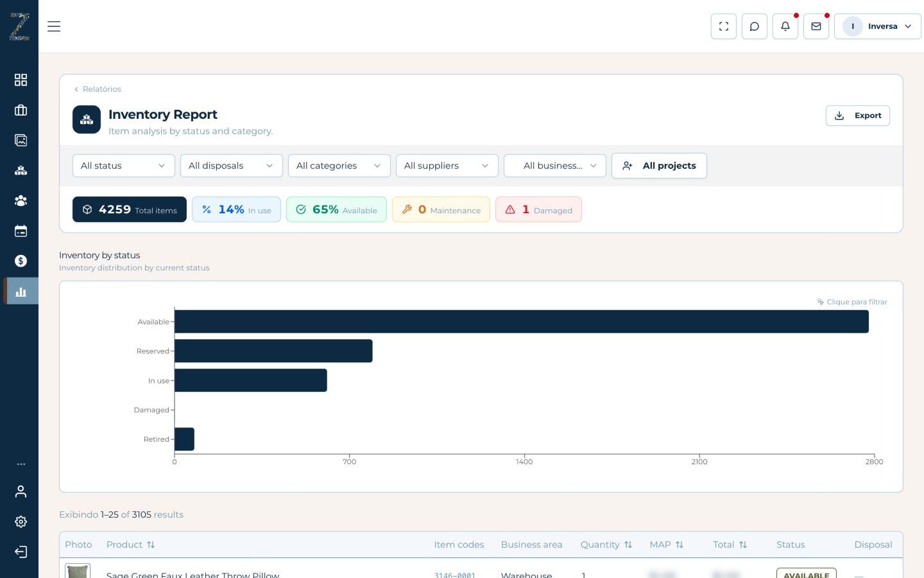This screenshot has height=578, width=924.
Task: Click the Retired bar in chart
Action: [x=184, y=439]
